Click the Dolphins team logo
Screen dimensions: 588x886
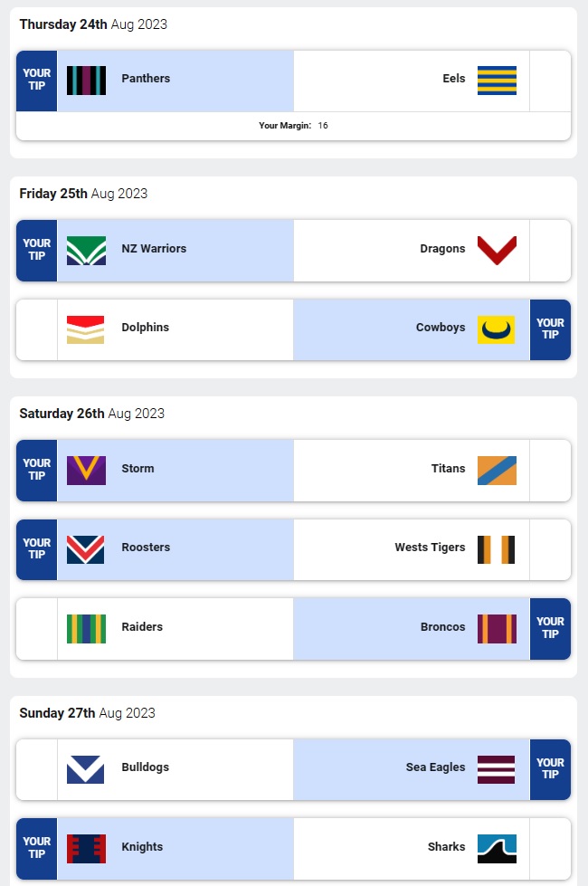pyautogui.click(x=86, y=329)
